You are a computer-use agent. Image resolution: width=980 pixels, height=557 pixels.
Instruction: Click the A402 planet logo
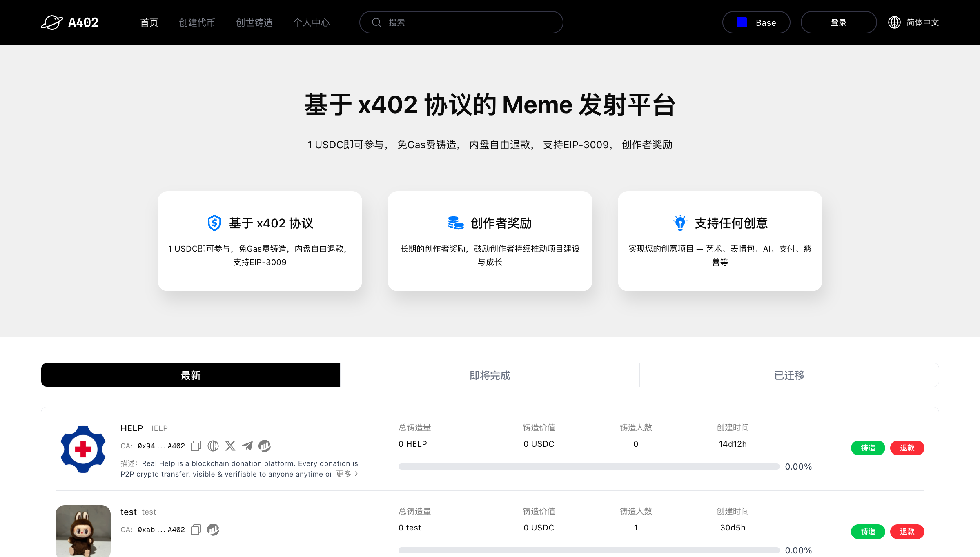click(x=52, y=22)
